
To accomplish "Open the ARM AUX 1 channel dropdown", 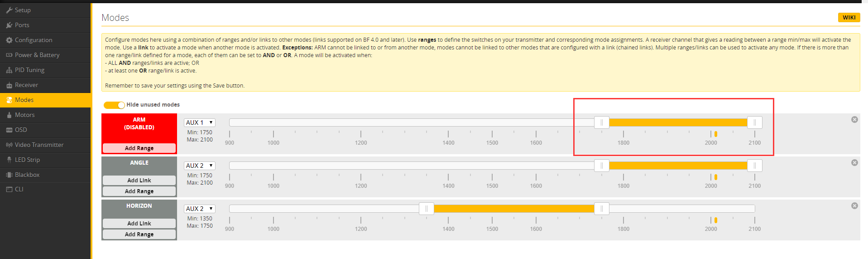I will (199, 122).
